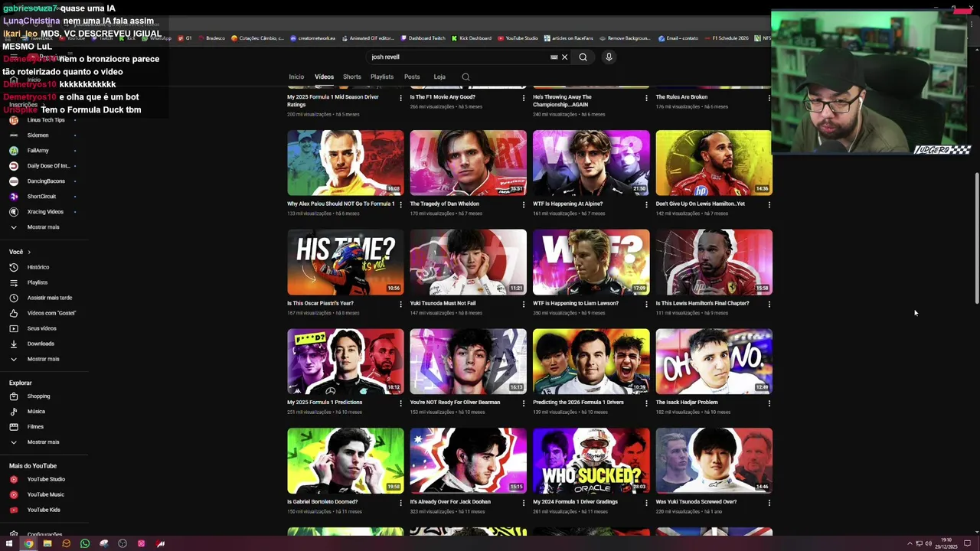The height and width of the screenshot is (551, 980).
Task: Select the Vídeos channel tab
Action: [324, 77]
